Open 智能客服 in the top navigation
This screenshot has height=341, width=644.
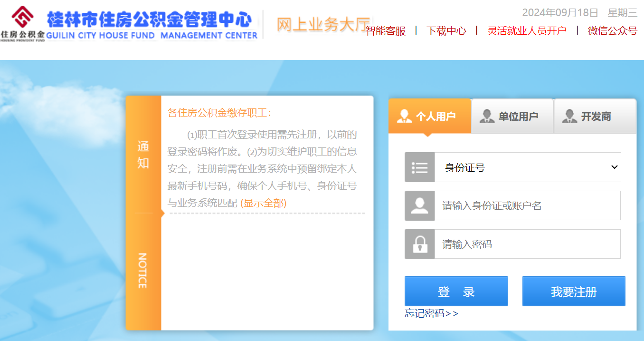[x=386, y=31]
